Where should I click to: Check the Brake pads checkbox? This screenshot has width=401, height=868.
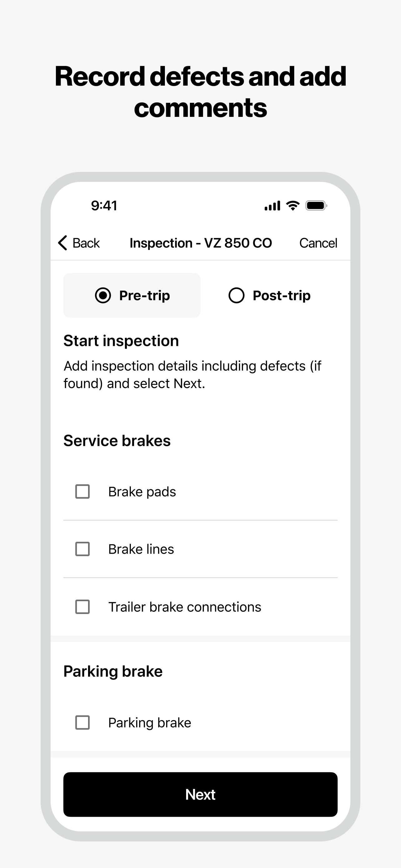point(82,491)
